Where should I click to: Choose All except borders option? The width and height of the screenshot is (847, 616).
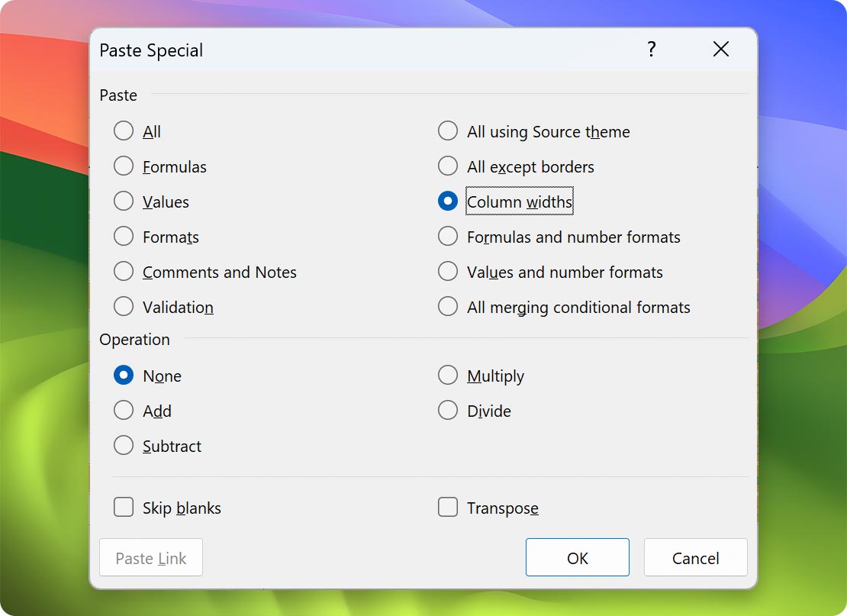(448, 166)
